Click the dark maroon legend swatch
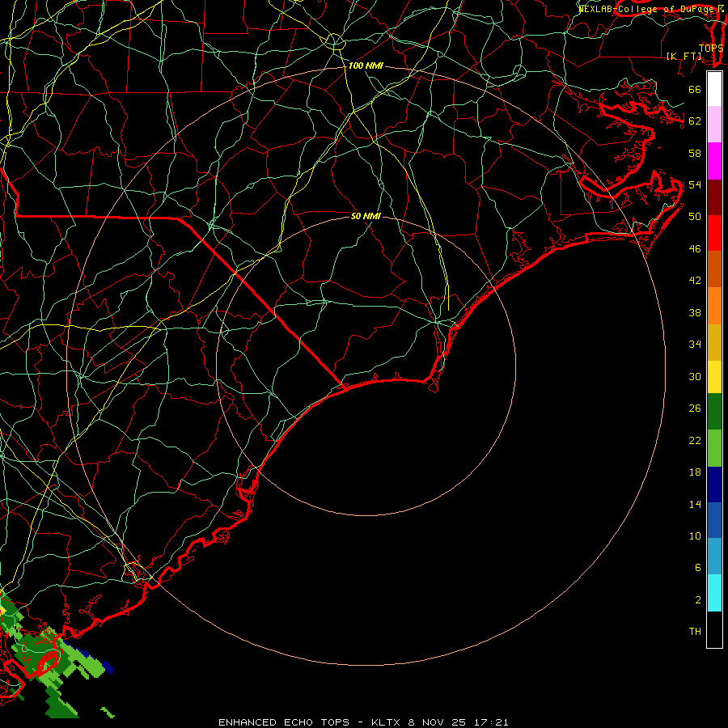Viewport: 728px width, 728px height. point(714,197)
